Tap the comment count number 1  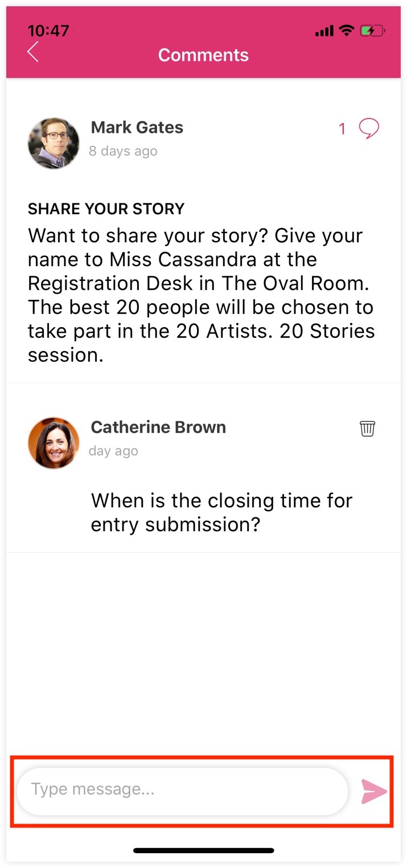click(342, 129)
